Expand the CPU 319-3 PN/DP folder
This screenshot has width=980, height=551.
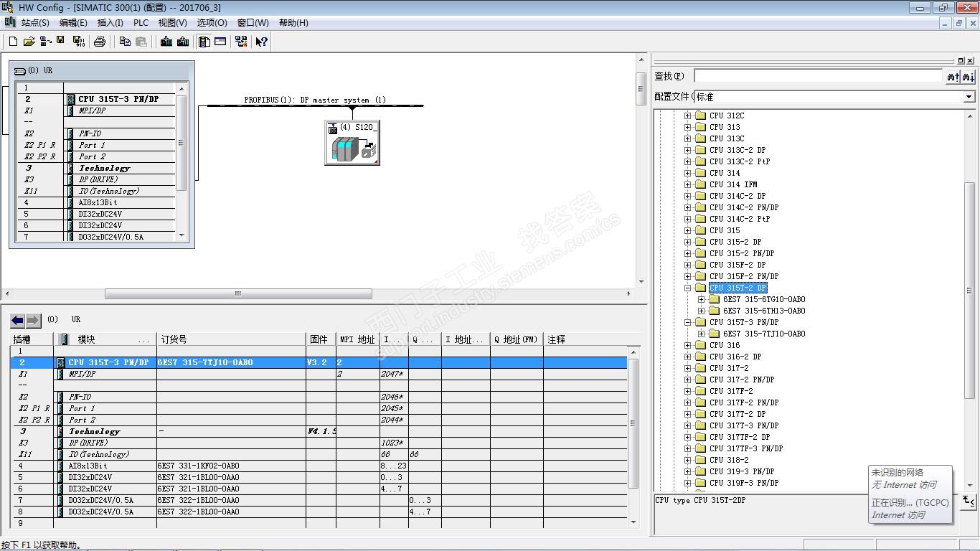coord(687,471)
